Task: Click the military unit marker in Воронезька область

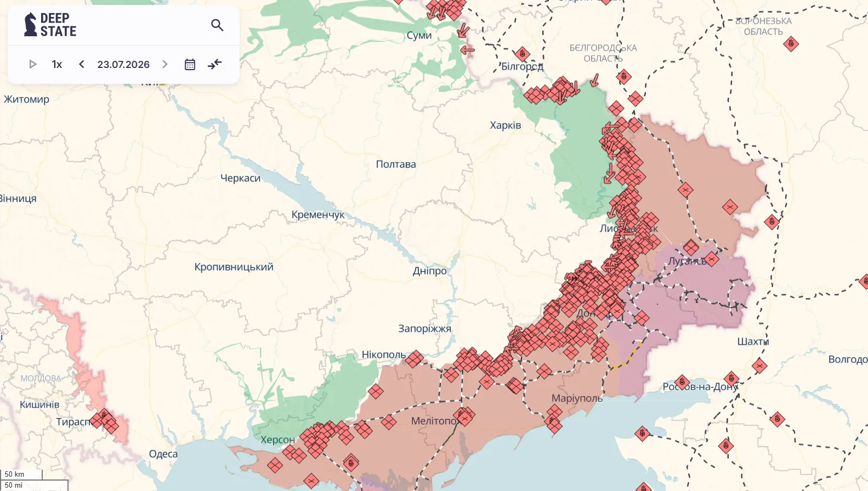Action: pyautogui.click(x=791, y=44)
